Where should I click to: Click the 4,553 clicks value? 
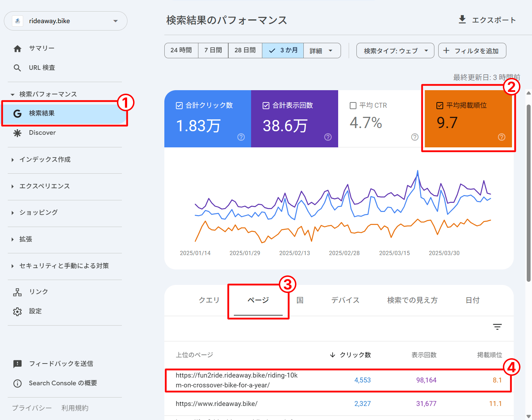coord(362,380)
